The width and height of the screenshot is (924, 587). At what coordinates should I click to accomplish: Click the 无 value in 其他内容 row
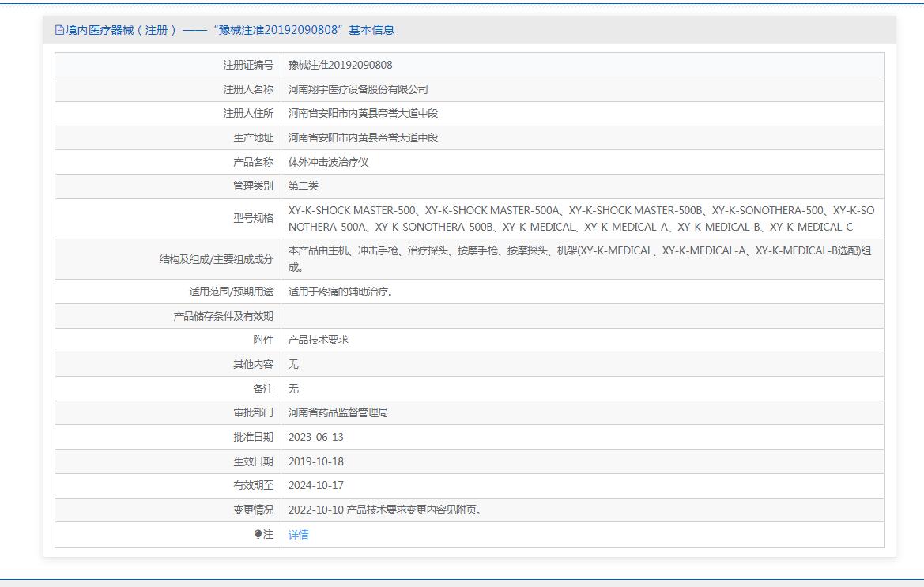[x=293, y=364]
